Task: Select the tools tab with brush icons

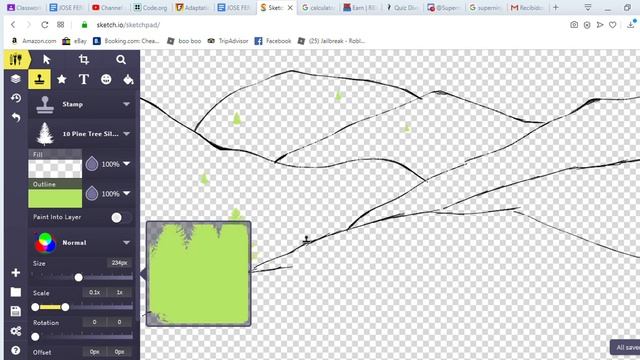Action: [x=16, y=60]
